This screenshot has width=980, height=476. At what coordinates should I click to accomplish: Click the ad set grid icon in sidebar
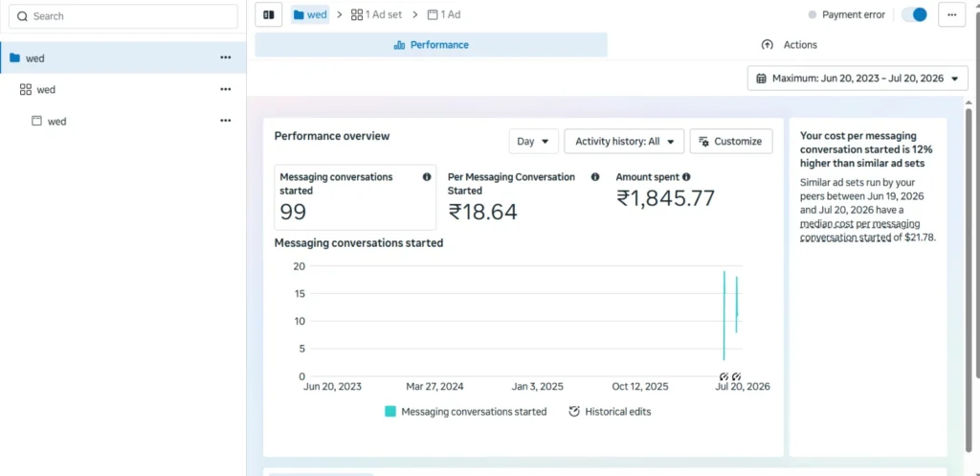pyautogui.click(x=26, y=89)
